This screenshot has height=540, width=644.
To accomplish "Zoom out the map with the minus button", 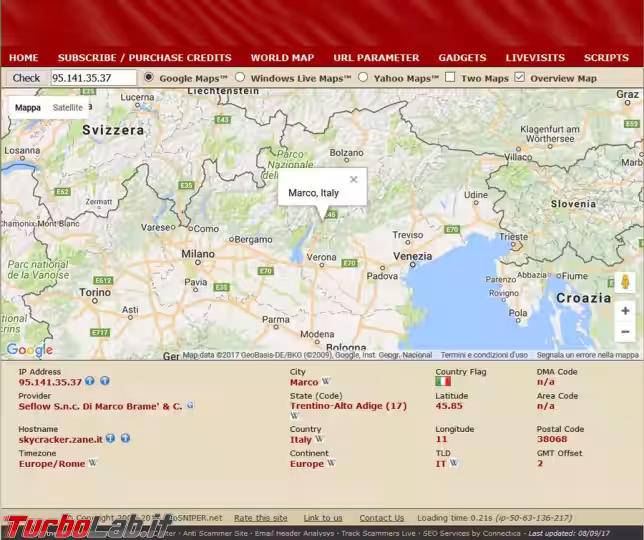I will click(625, 331).
